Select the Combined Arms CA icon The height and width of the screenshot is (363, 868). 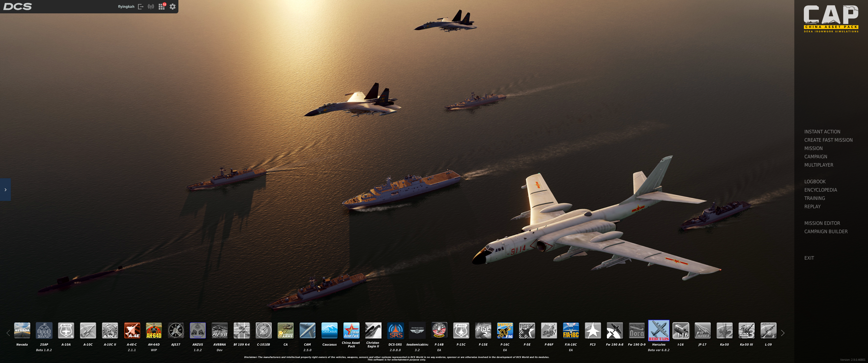pyautogui.click(x=285, y=330)
